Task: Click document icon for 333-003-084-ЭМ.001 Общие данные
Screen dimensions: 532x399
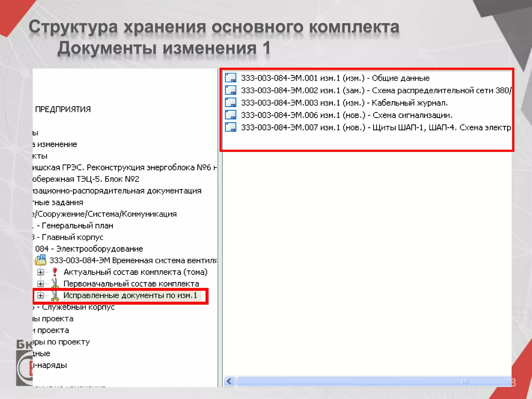Action: (230, 78)
